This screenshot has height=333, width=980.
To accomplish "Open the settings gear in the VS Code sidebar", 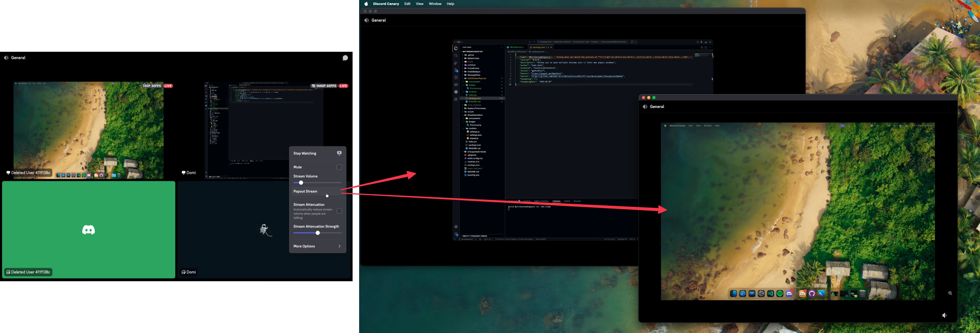I will pyautogui.click(x=456, y=234).
